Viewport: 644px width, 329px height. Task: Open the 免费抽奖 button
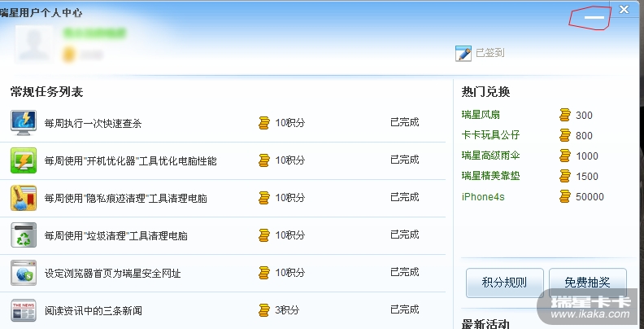[x=587, y=283]
